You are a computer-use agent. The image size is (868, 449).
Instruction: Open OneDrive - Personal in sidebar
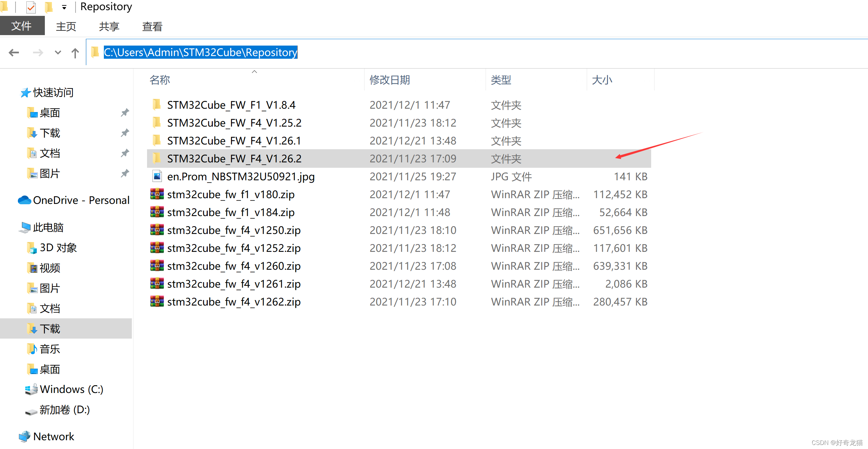81,200
